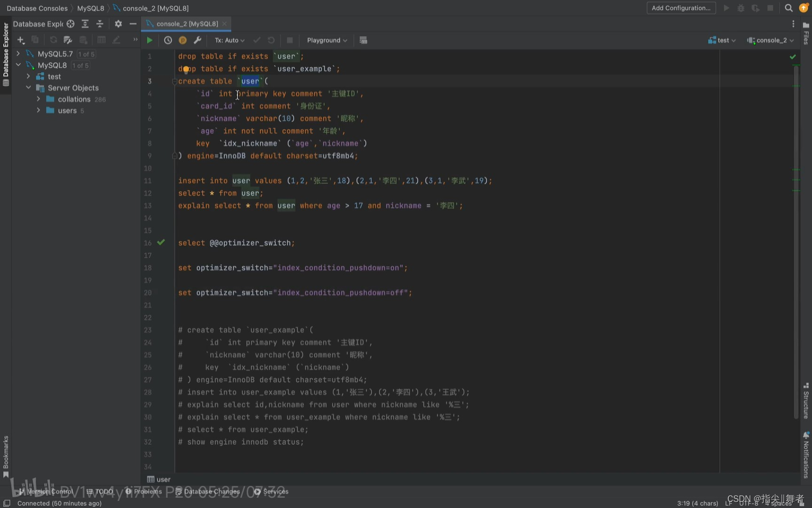Click the duplicate data source icon
Screen dimensions: 812x508
[x=35, y=40]
